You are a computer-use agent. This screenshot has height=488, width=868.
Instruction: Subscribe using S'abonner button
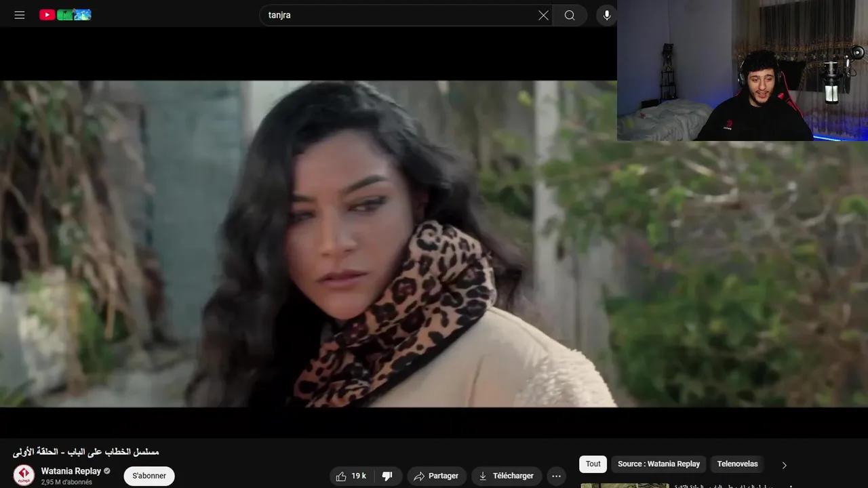[x=149, y=476]
